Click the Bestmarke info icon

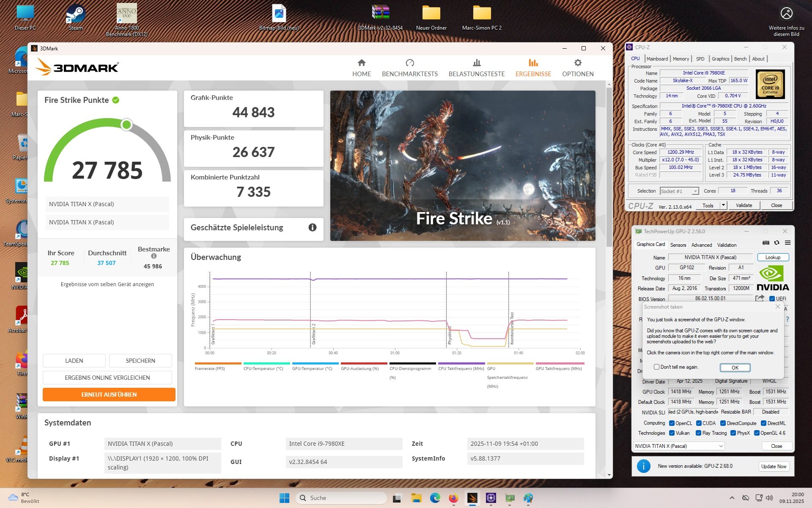pyautogui.click(x=154, y=256)
